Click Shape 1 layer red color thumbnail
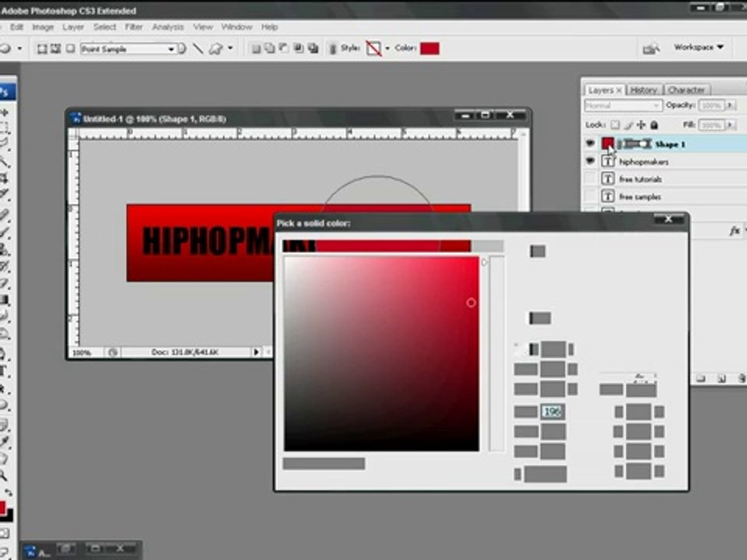 click(x=608, y=143)
